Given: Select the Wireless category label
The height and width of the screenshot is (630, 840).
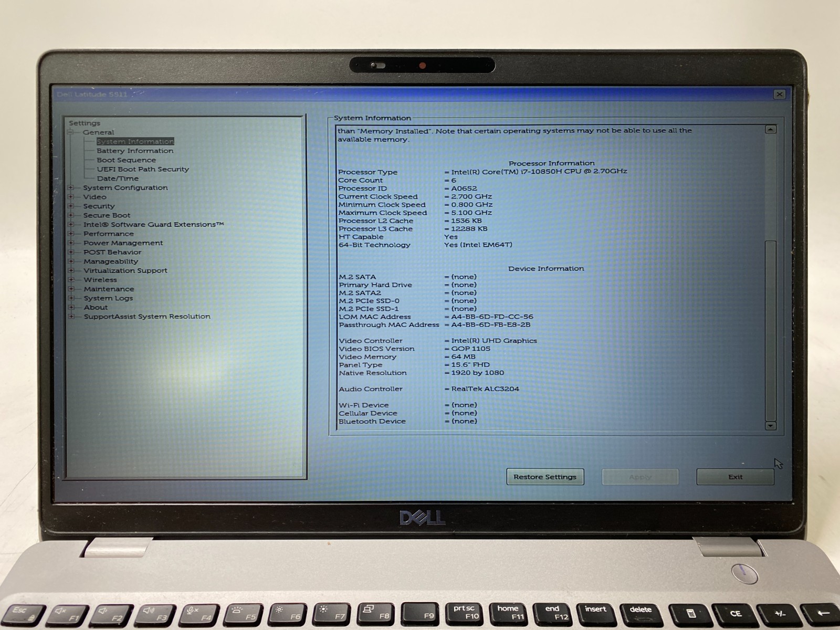Looking at the screenshot, I should click(100, 280).
